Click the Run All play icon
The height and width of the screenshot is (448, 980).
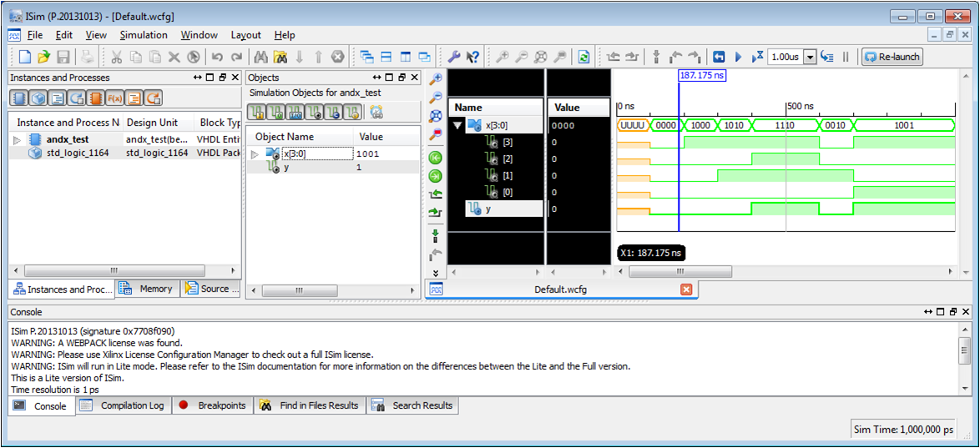(x=738, y=57)
